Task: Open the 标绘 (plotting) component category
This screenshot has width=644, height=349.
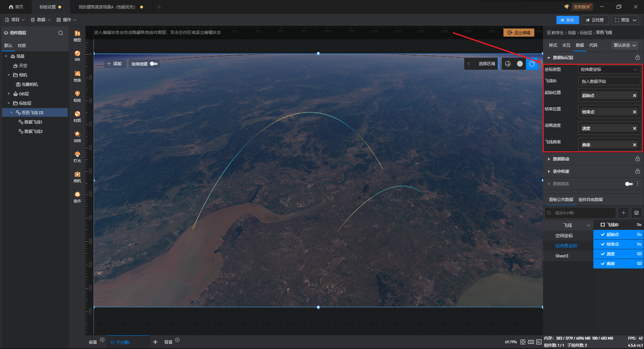Action: [x=77, y=96]
